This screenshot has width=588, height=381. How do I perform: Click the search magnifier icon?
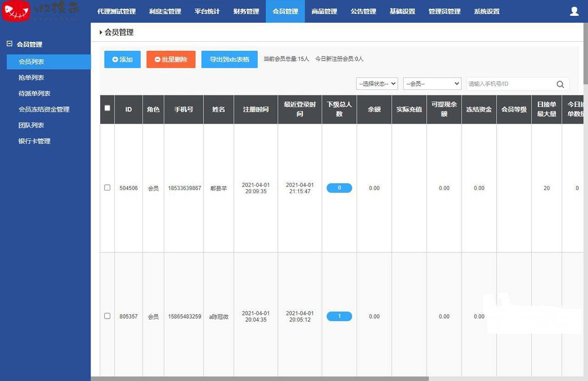coord(560,84)
